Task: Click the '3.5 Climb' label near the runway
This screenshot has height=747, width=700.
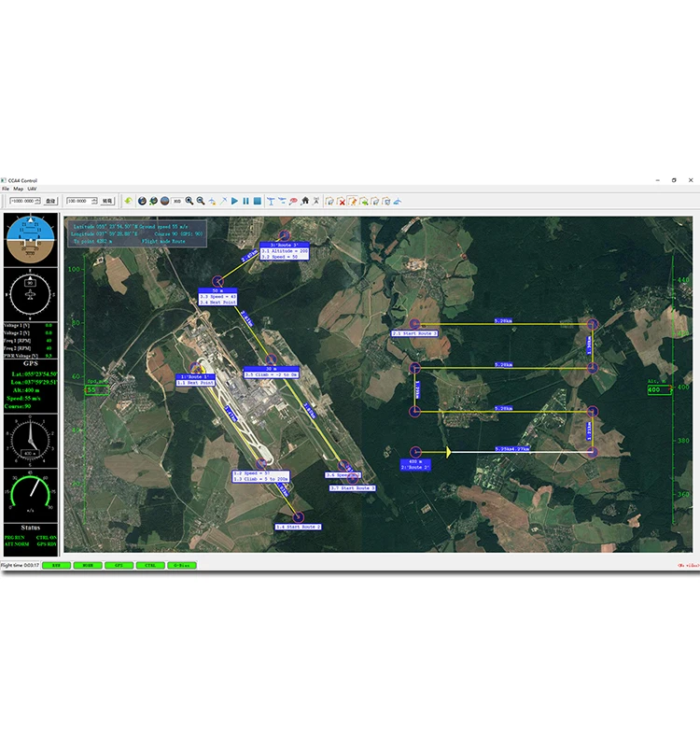Action: pyautogui.click(x=272, y=375)
